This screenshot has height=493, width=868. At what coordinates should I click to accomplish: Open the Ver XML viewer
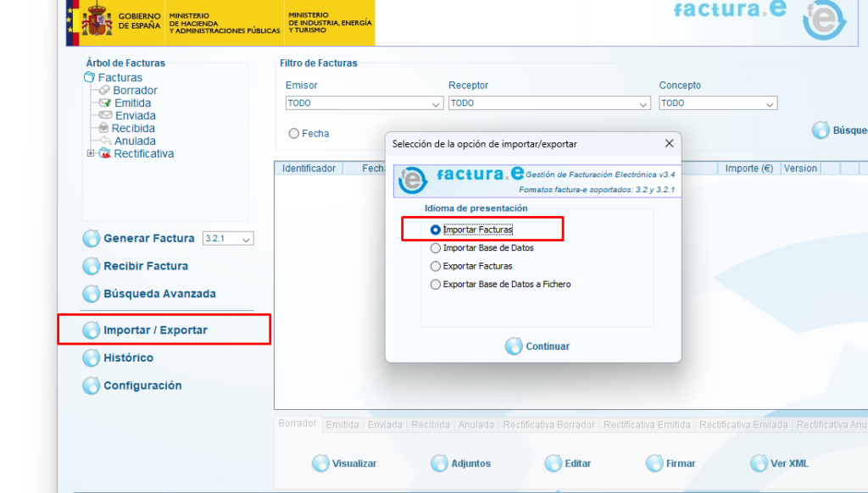tap(759, 463)
